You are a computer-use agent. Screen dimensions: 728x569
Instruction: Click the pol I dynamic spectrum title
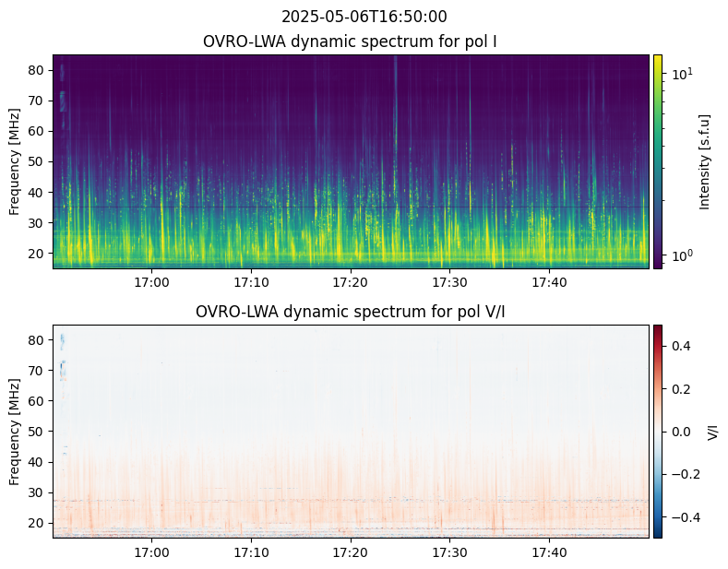(x=351, y=41)
